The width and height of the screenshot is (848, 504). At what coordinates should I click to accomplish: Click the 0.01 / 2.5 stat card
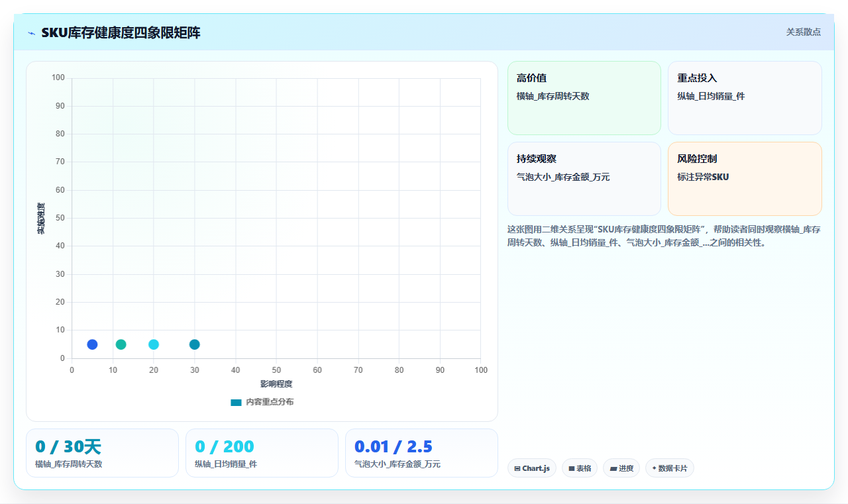click(421, 453)
